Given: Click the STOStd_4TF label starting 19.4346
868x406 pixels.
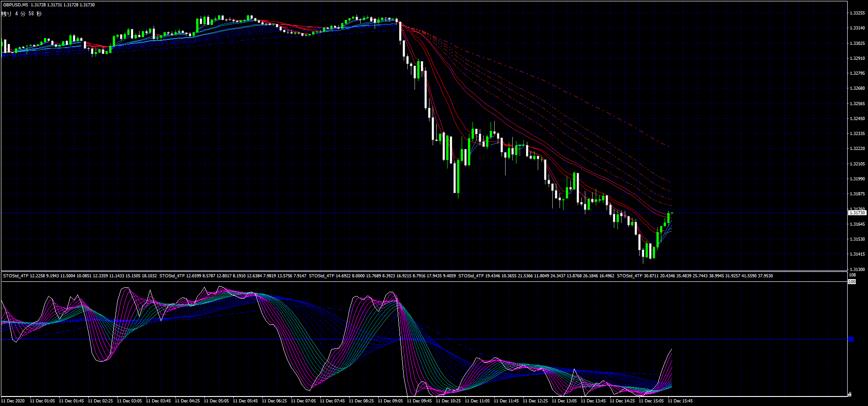Looking at the screenshot, I should pyautogui.click(x=536, y=276).
